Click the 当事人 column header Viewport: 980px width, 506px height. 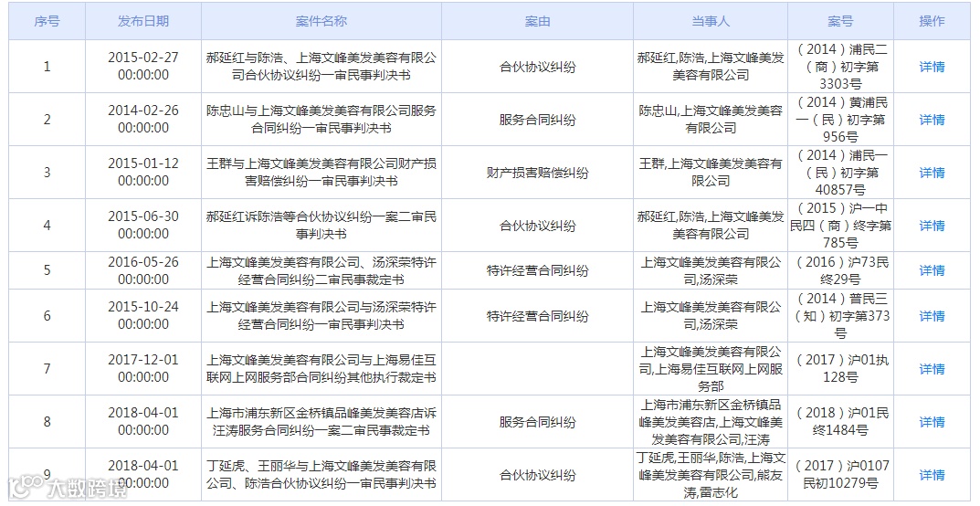pyautogui.click(x=711, y=21)
